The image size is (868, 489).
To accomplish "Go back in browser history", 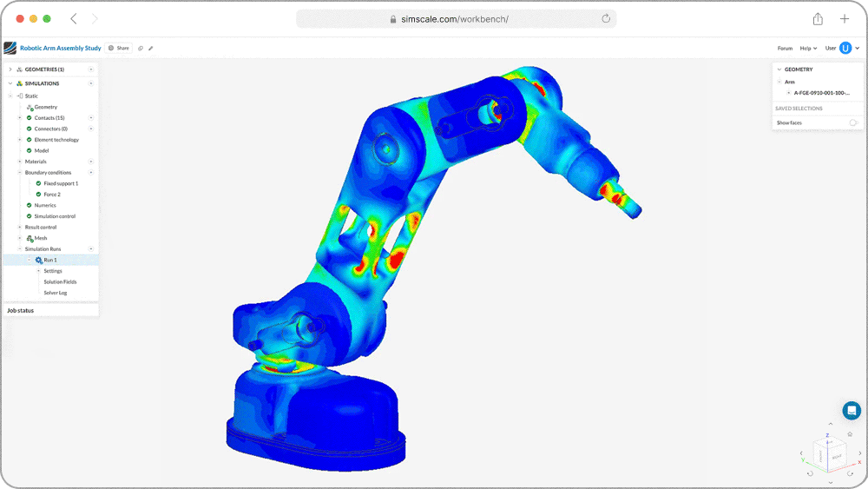I will click(74, 19).
